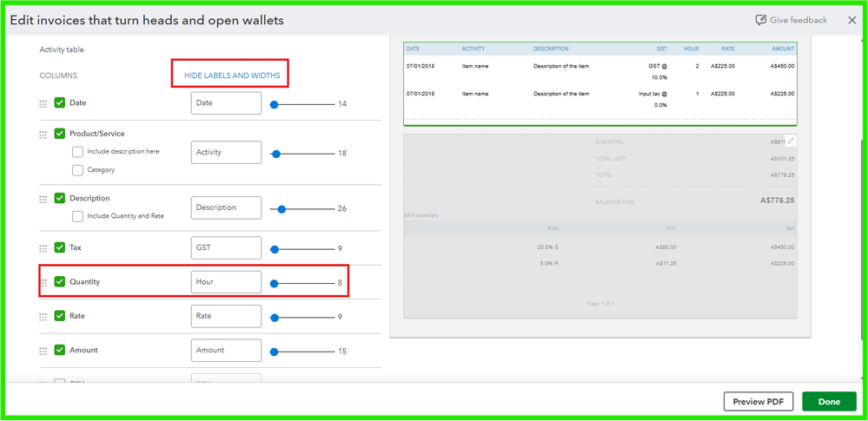The image size is (868, 421).
Task: Click the Give feedback icon
Action: (x=760, y=20)
